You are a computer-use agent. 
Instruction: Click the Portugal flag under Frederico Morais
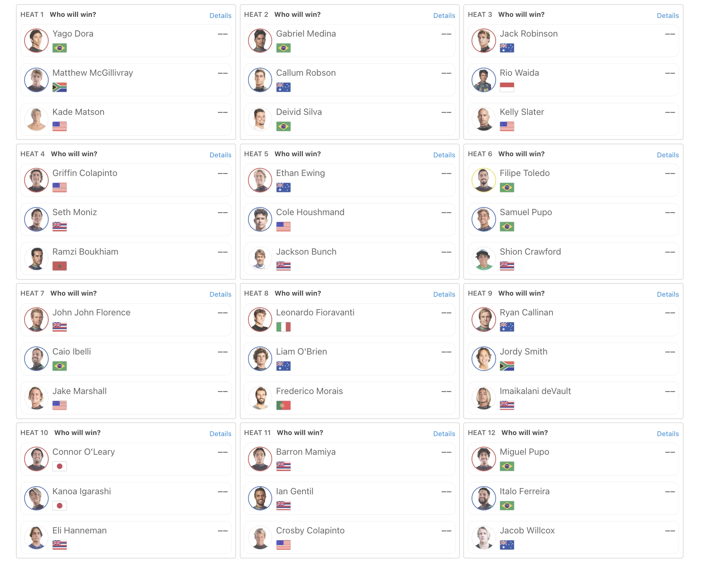coord(283,405)
